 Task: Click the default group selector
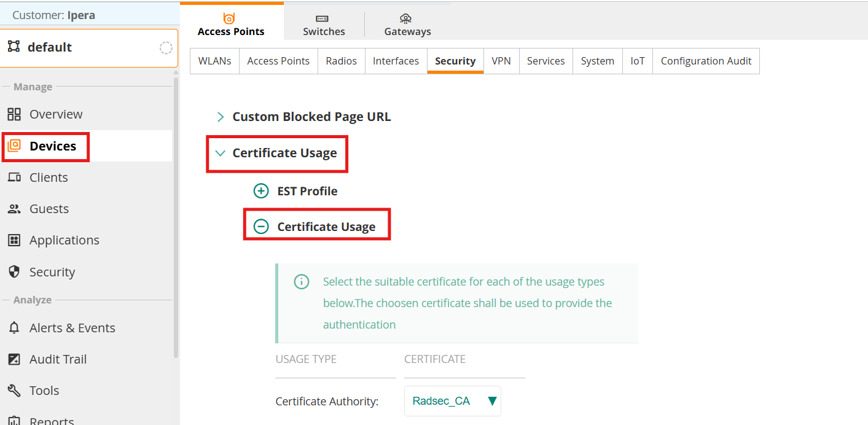90,47
